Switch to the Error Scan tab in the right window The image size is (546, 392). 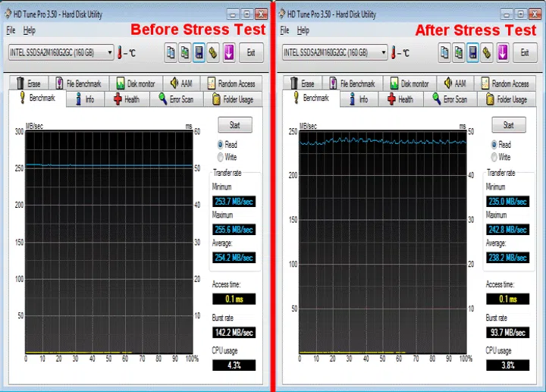pyautogui.click(x=450, y=99)
